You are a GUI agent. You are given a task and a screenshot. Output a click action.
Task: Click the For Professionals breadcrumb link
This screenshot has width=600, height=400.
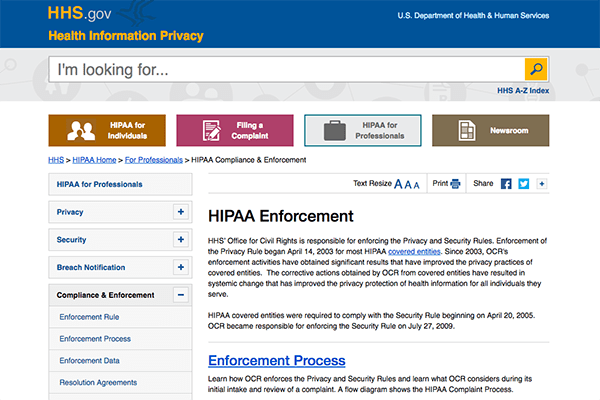(153, 160)
